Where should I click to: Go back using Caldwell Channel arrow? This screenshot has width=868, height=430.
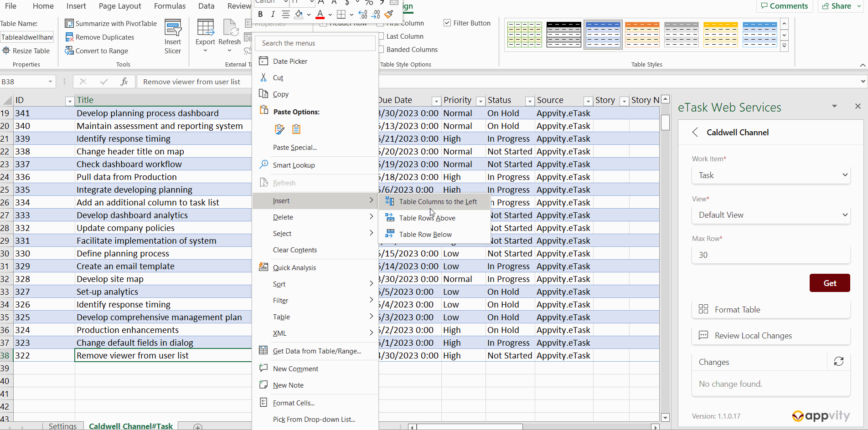click(x=695, y=133)
